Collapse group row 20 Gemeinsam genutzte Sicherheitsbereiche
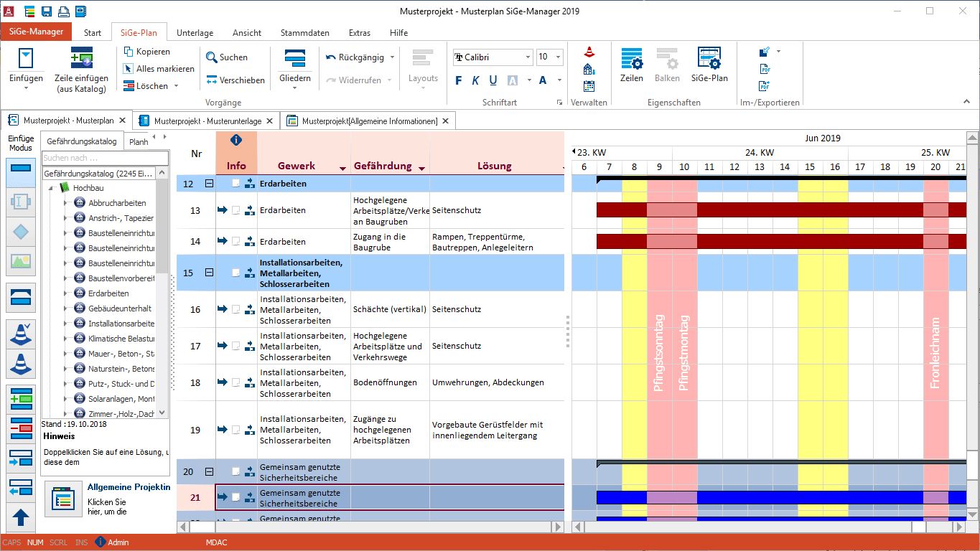Image resolution: width=980 pixels, height=551 pixels. pyautogui.click(x=209, y=471)
